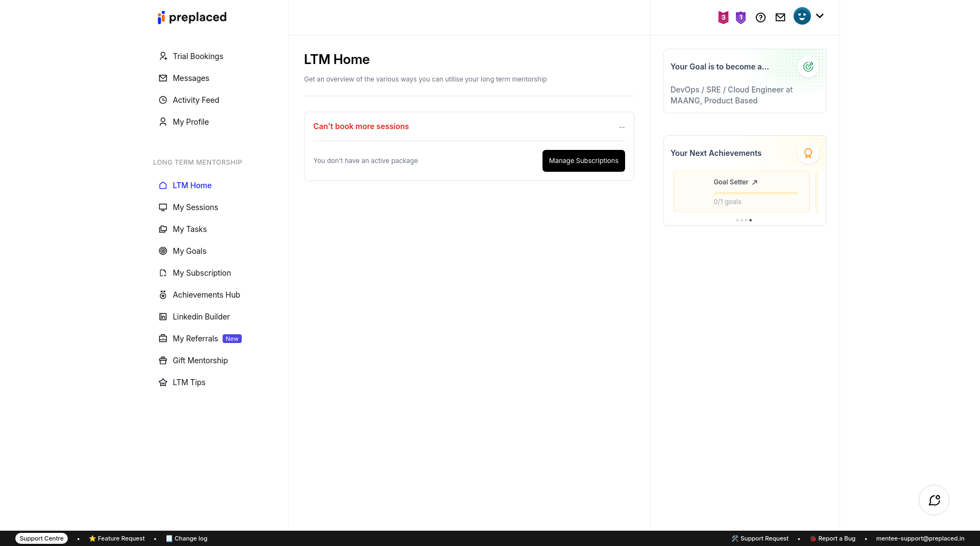
Task: Open the floating chat bubble icon
Action: pyautogui.click(x=934, y=500)
